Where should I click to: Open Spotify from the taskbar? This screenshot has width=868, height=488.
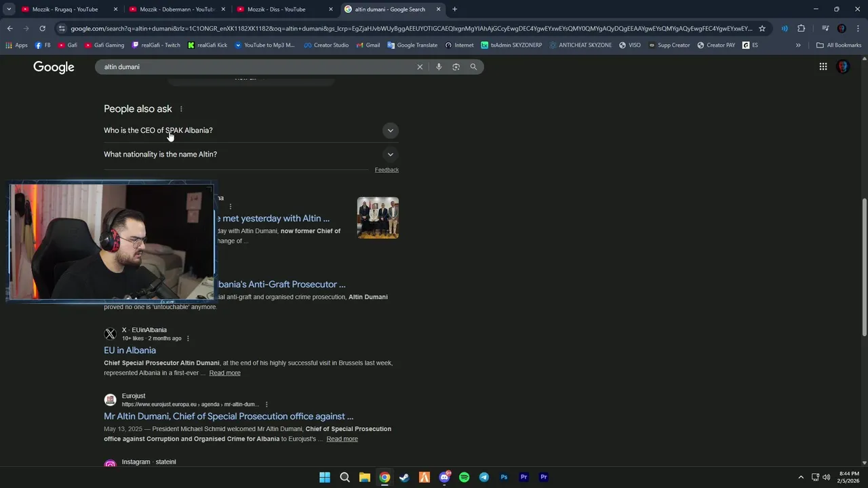tap(464, 477)
